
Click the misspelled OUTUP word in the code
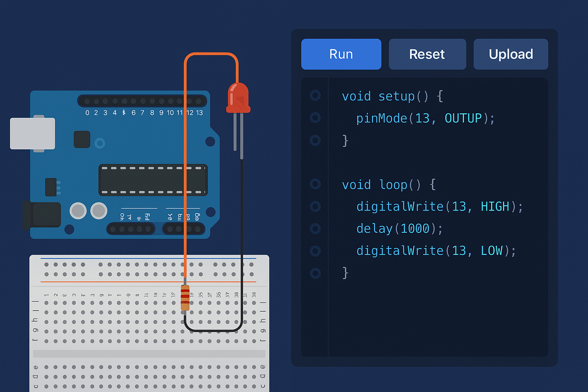[463, 118]
